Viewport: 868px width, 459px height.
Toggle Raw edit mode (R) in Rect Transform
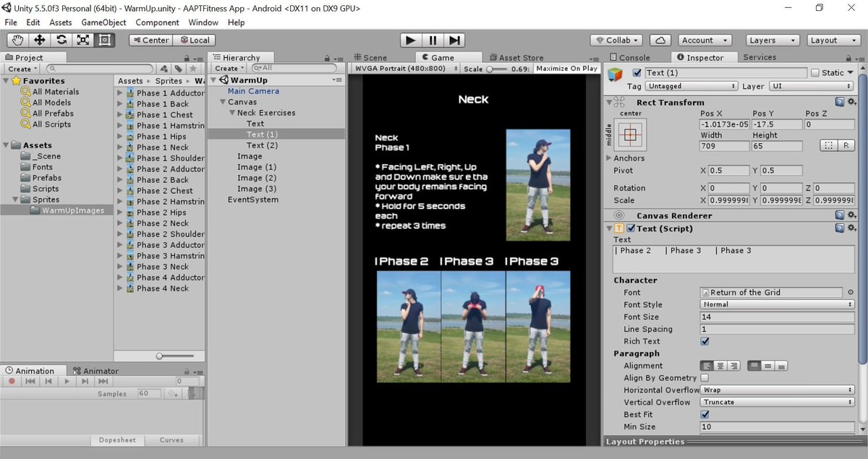846,145
